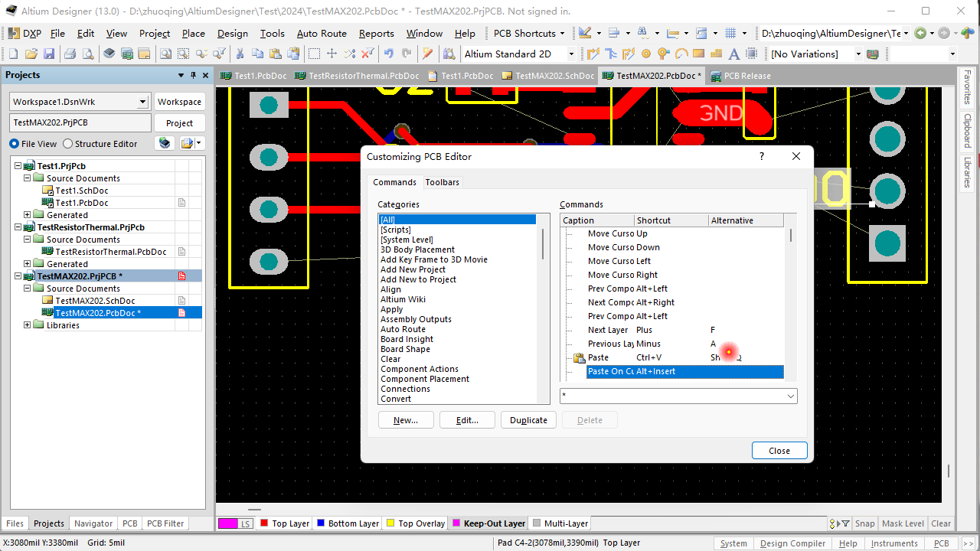Click the Snap button in status bar
This screenshot has height=551, width=980.
coord(864,523)
